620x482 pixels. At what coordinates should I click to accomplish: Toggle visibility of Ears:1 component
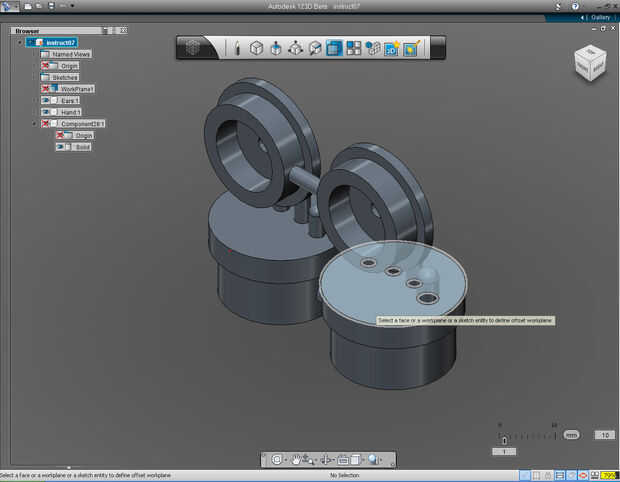(x=46, y=100)
